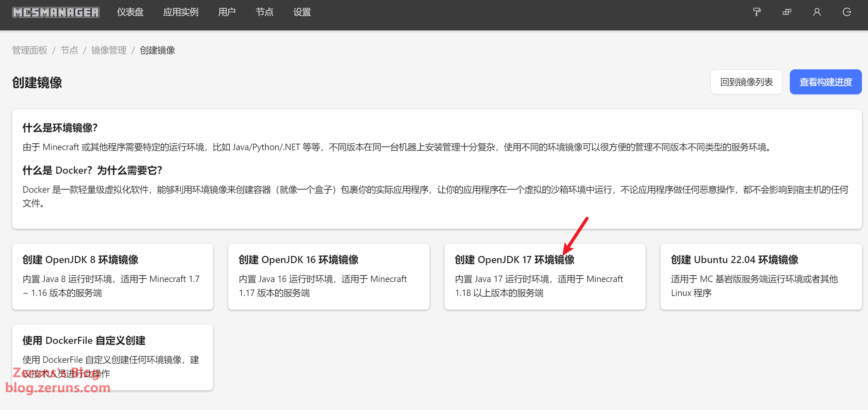Click 节点 breadcrumb link
The width and height of the screenshot is (868, 410).
[x=69, y=50]
